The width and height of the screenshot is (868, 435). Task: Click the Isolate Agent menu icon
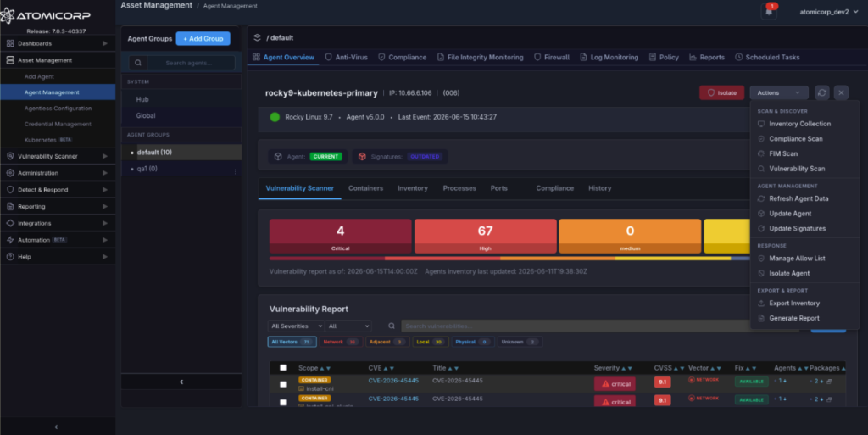(x=761, y=273)
